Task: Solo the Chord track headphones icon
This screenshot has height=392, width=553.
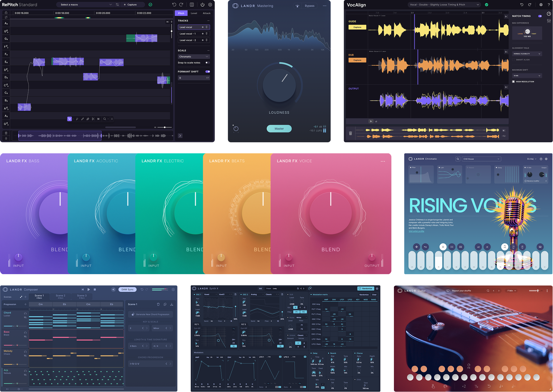Action: (x=25, y=314)
